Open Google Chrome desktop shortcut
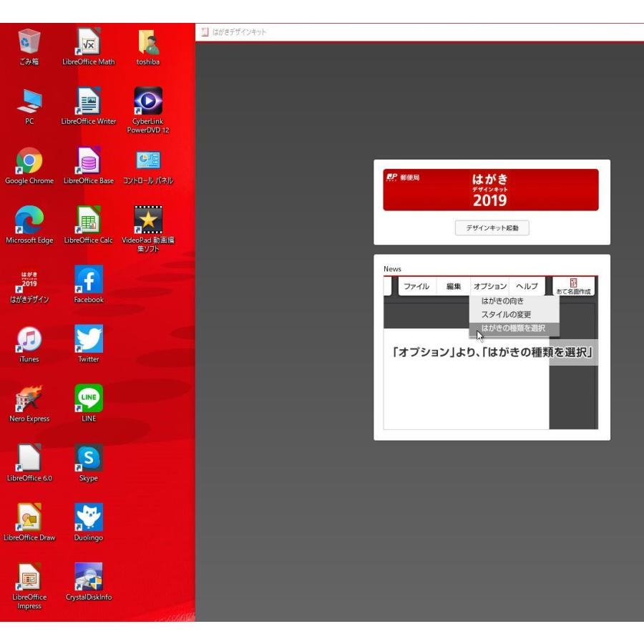The height and width of the screenshot is (644, 644). 29,162
